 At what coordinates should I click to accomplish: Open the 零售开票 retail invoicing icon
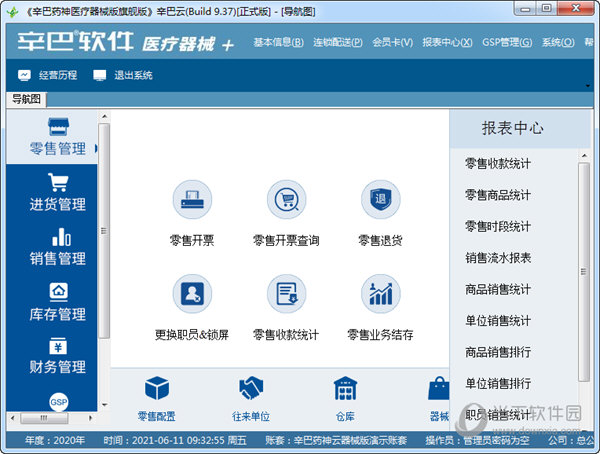[x=192, y=200]
